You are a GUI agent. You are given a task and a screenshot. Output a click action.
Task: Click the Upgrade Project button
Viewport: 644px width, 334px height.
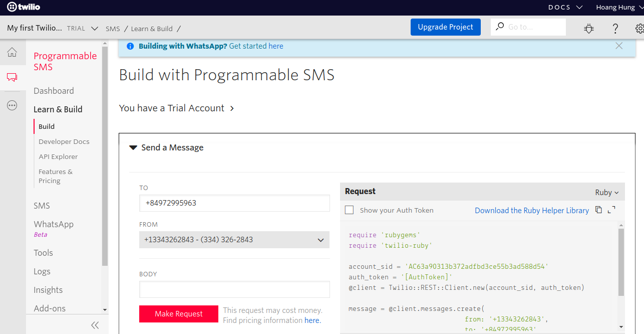445,27
